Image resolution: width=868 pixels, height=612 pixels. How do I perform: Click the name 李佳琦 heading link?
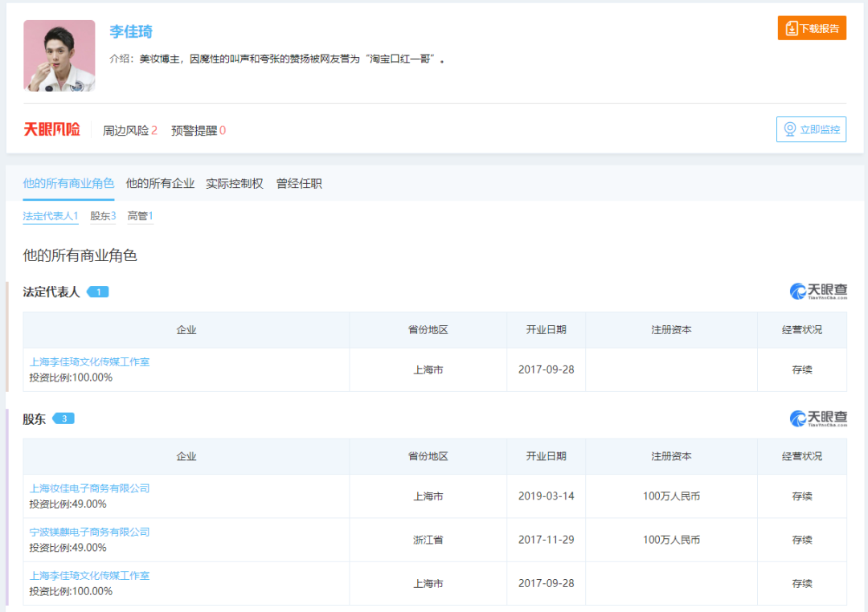(x=131, y=31)
